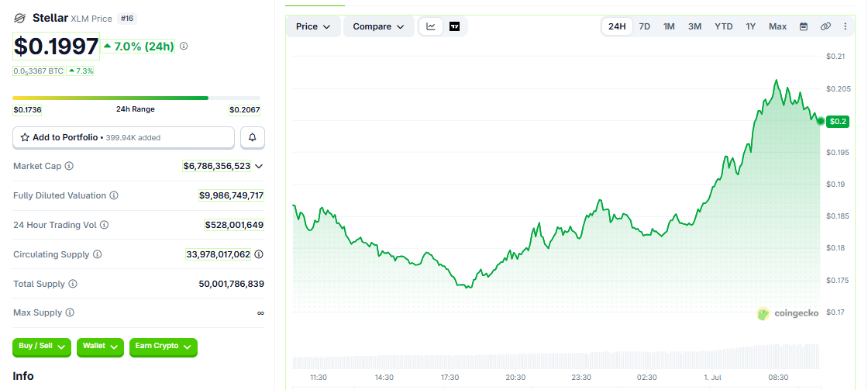This screenshot has width=868, height=390.
Task: Switch to the line chart view icon
Action: pyautogui.click(x=431, y=26)
